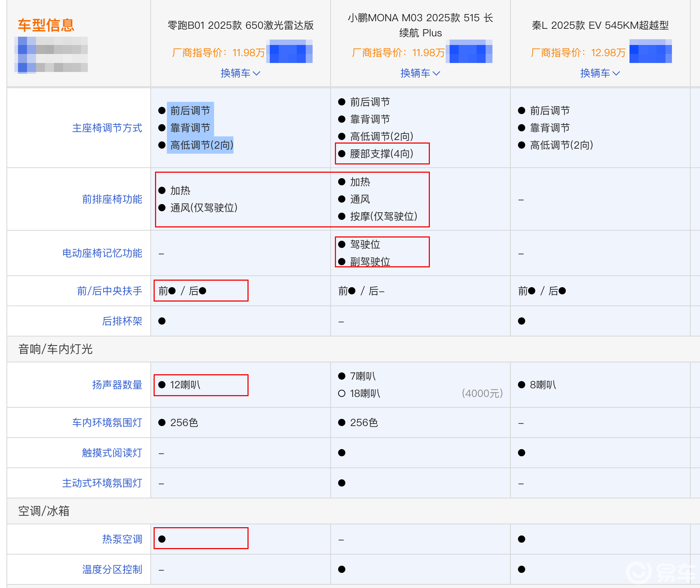Viewport: 700px width, 588px height.
Task: Click the 热泵空调 parameter link
Action: [122, 539]
